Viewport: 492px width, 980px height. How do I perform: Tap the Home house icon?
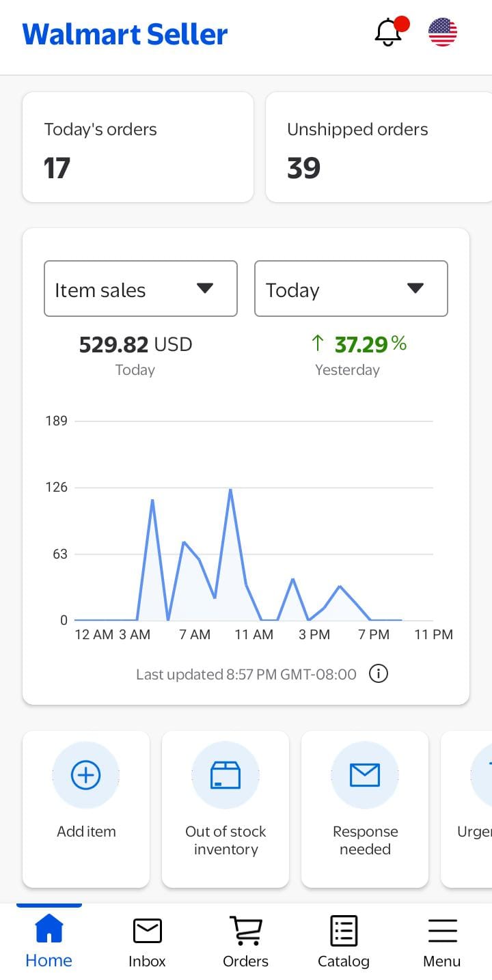49,929
